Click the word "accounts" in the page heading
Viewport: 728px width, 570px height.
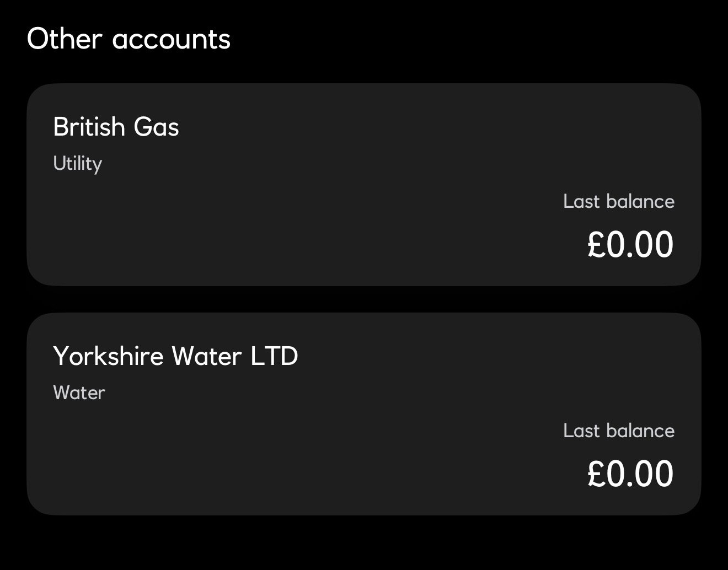(x=171, y=40)
